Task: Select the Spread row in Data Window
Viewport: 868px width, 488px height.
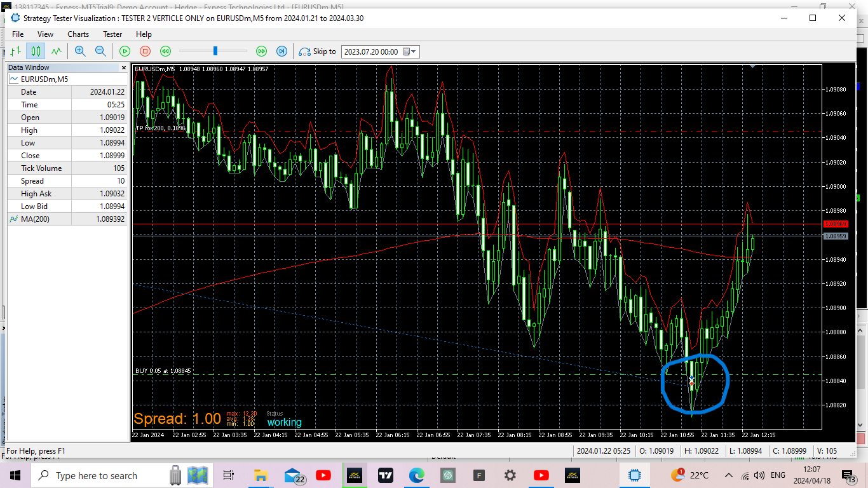Action: point(67,181)
